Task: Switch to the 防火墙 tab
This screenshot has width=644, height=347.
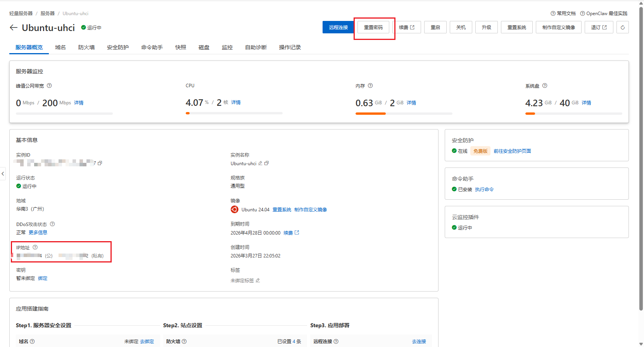Action: pos(86,47)
